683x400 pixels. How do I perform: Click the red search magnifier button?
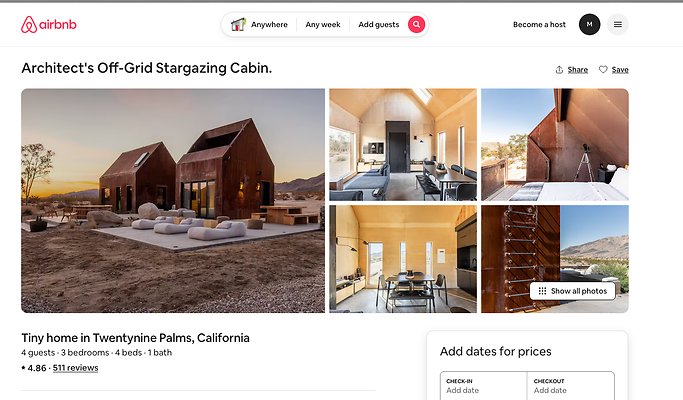416,24
